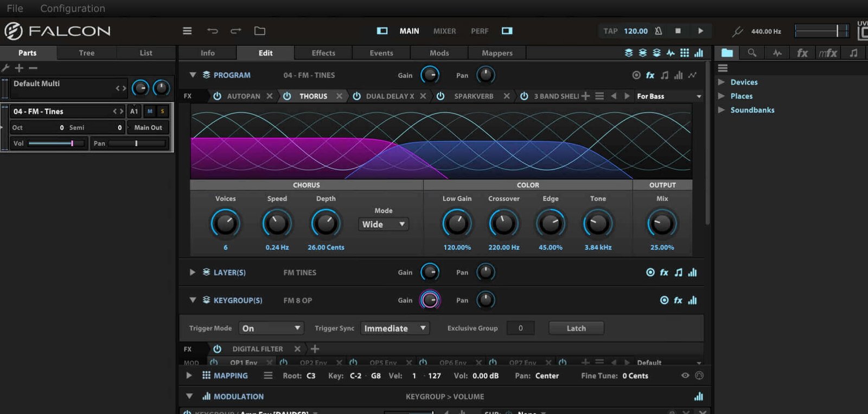Viewport: 868px width, 414px height.
Task: Click the fx icon in LAYER(S) row
Action: click(x=664, y=273)
